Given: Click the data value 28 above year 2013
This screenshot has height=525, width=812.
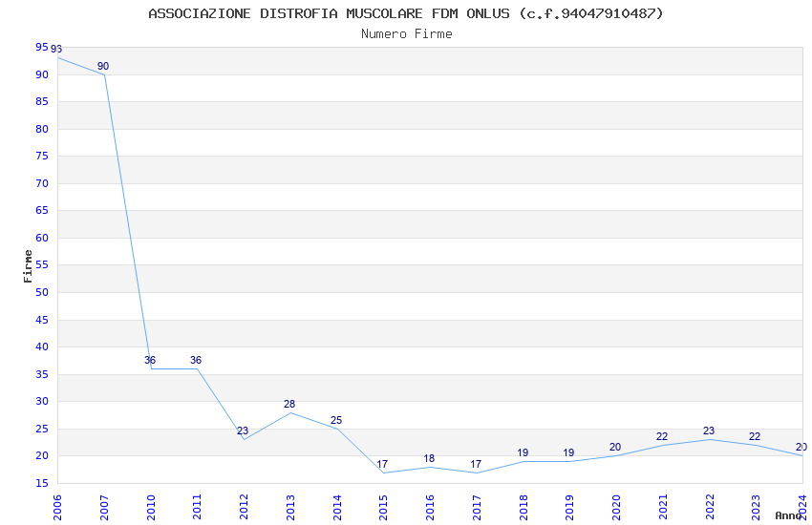Looking at the screenshot, I should point(288,404).
